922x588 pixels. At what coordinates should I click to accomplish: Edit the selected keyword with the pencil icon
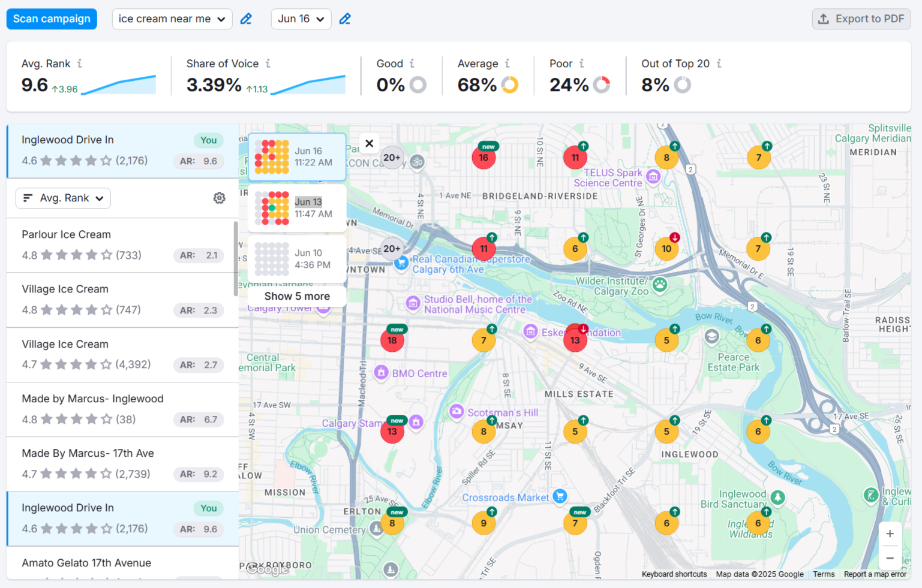246,19
